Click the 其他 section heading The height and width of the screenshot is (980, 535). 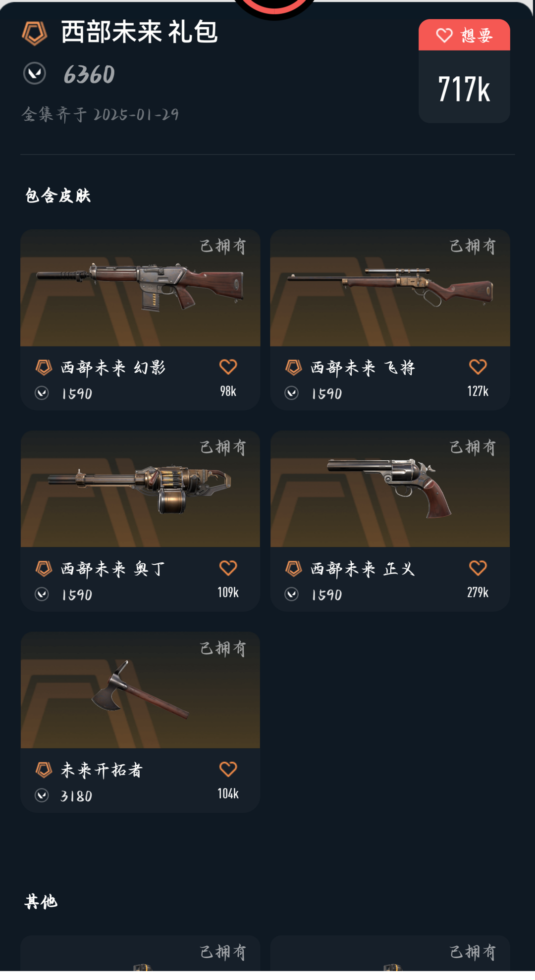41,902
